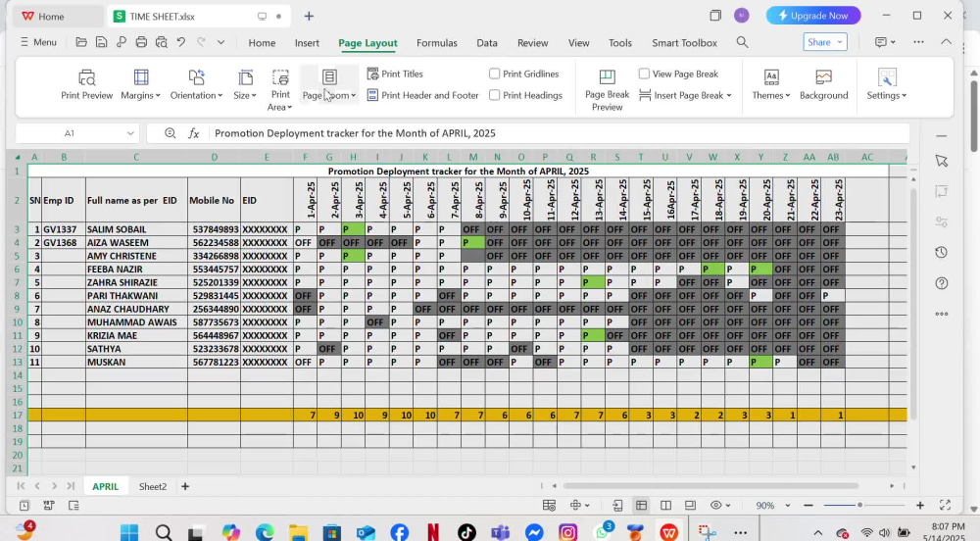This screenshot has width=980, height=541.
Task: Click the fx insert function icon
Action: (x=194, y=133)
